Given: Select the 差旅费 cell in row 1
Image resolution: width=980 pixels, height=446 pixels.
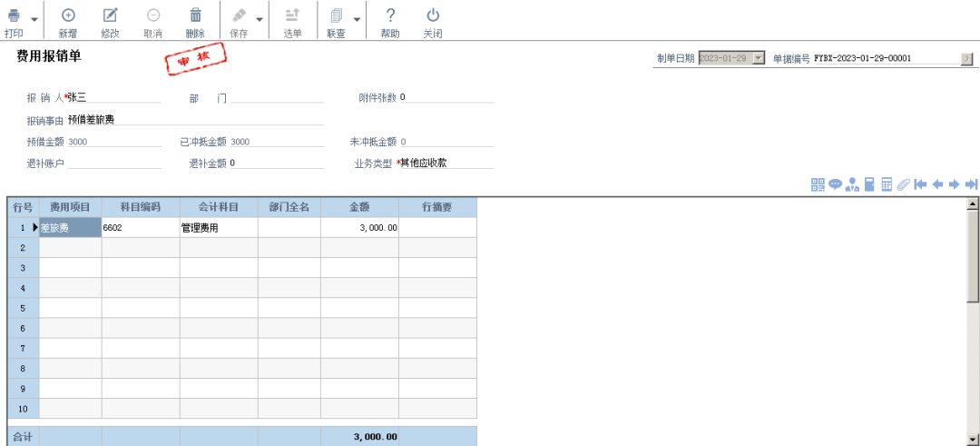Looking at the screenshot, I should tap(70, 228).
